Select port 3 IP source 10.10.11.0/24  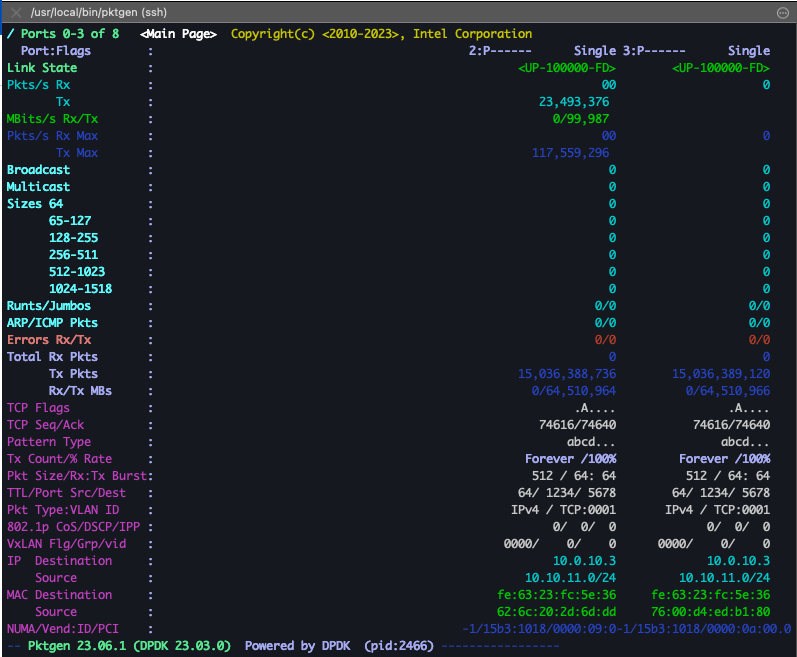point(724,578)
